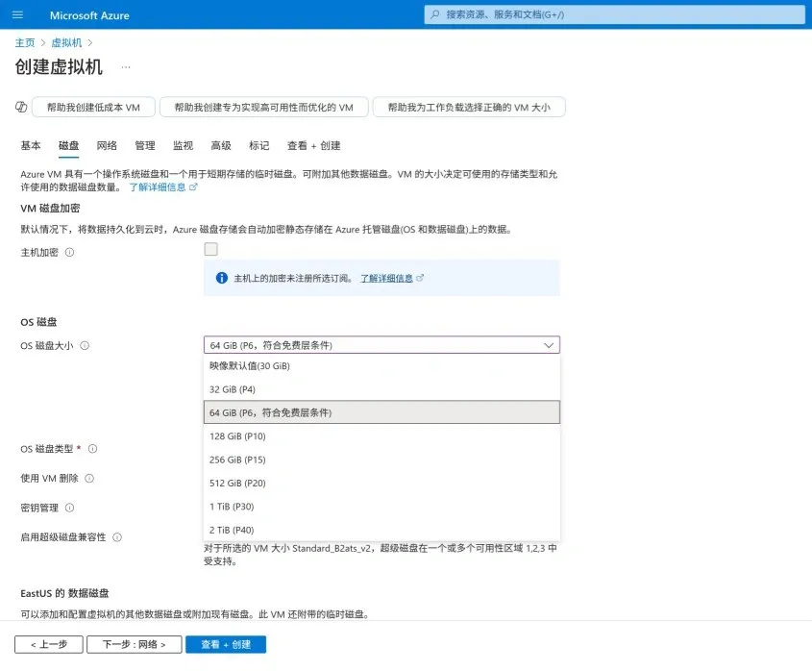Click info icon beside OS 磁盘类型
The height and width of the screenshot is (671, 812).
coord(93,449)
